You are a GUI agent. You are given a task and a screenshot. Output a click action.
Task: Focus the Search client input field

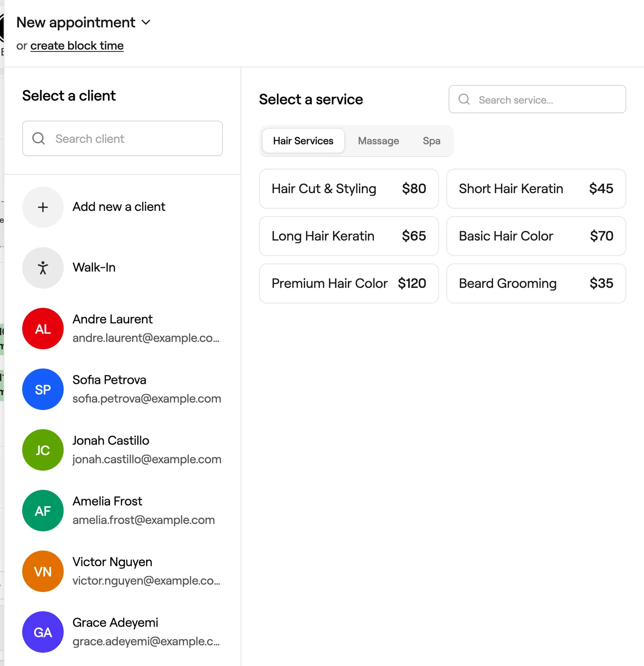(x=122, y=138)
